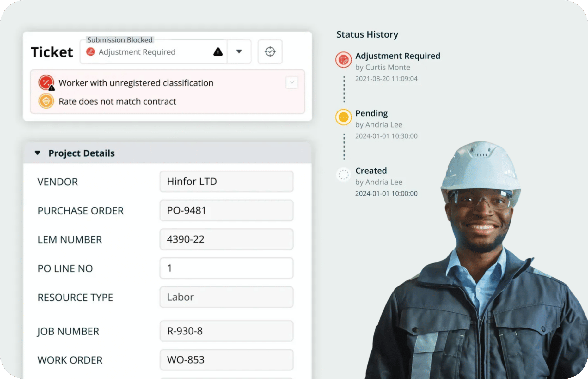This screenshot has width=588, height=379.
Task: Expand the warning messages chevron
Action: (292, 83)
